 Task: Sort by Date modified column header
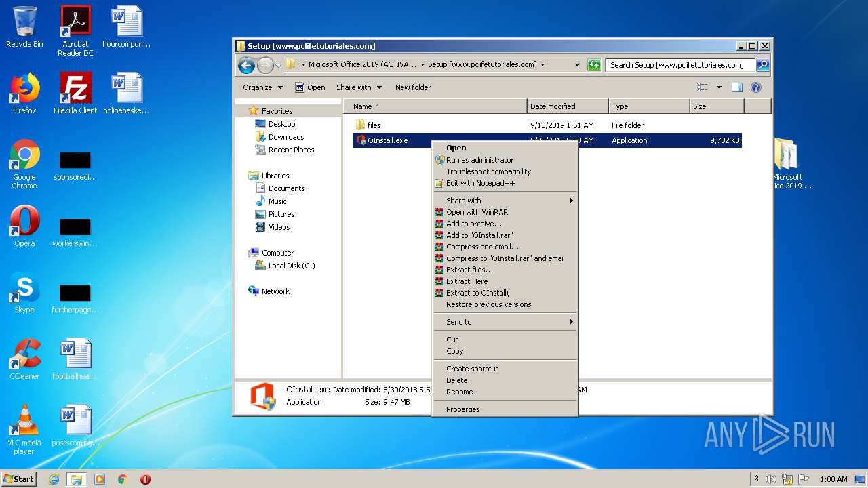(x=568, y=106)
